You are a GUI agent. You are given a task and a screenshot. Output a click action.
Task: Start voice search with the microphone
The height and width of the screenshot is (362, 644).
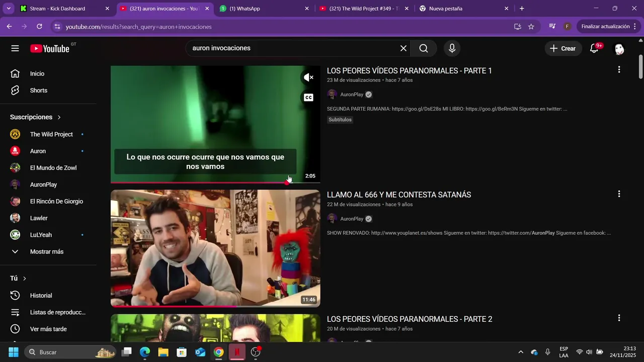[x=452, y=48]
